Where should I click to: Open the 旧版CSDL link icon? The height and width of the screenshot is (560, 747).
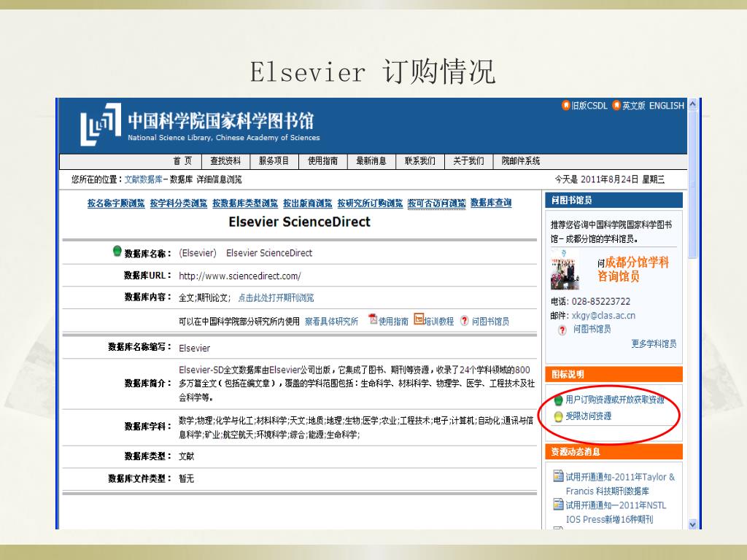tap(565, 105)
